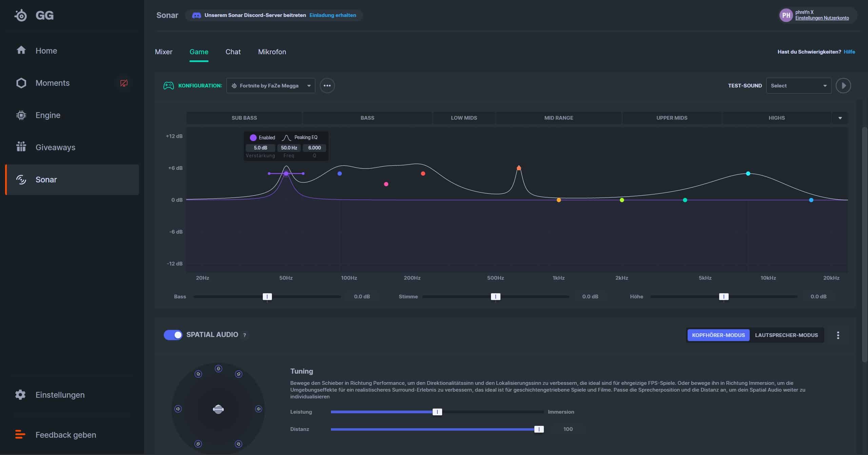The image size is (868, 455).
Task: Open Giveaways from the sidebar
Action: click(55, 147)
